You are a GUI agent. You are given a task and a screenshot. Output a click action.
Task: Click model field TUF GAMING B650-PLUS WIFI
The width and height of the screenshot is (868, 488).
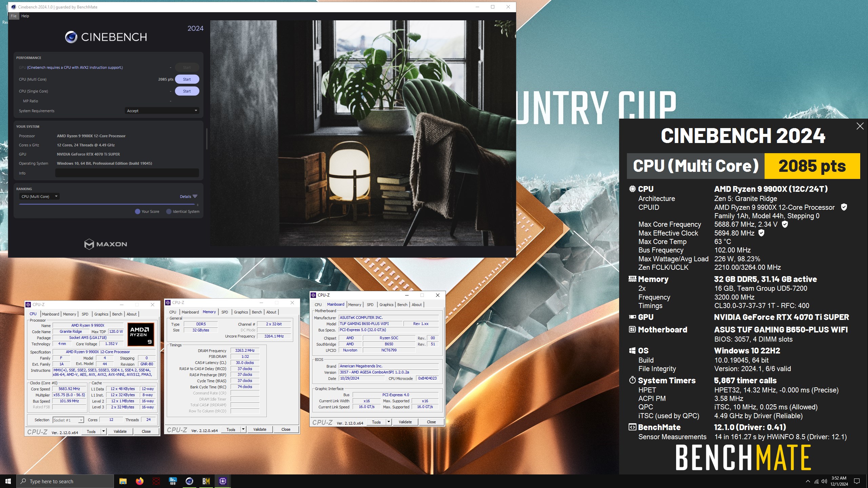click(x=370, y=324)
